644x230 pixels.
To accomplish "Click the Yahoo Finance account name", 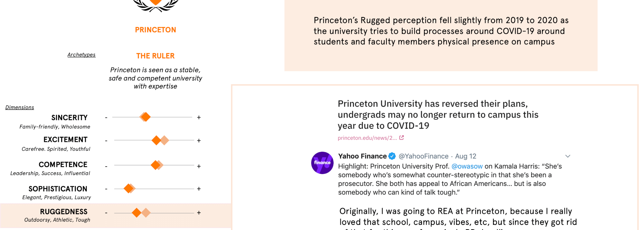I will coord(362,156).
